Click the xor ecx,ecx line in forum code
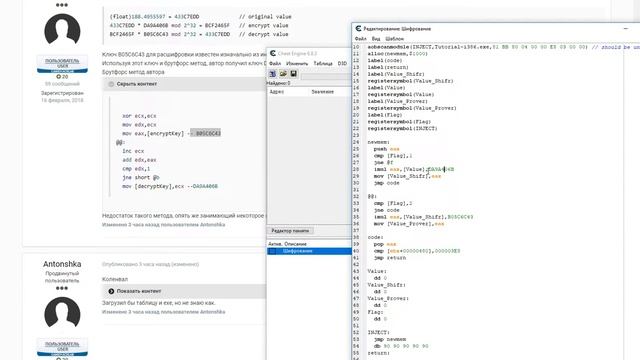 point(139,116)
